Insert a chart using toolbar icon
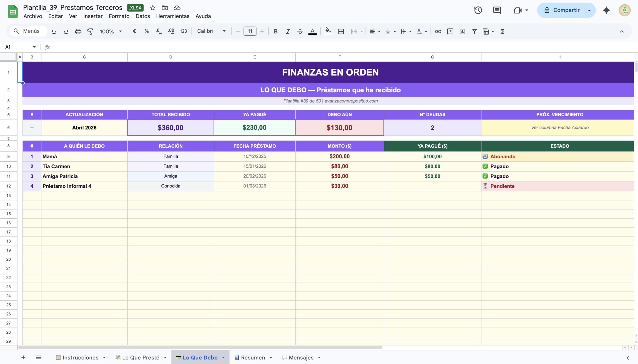This screenshot has height=364, width=638. 462,31
